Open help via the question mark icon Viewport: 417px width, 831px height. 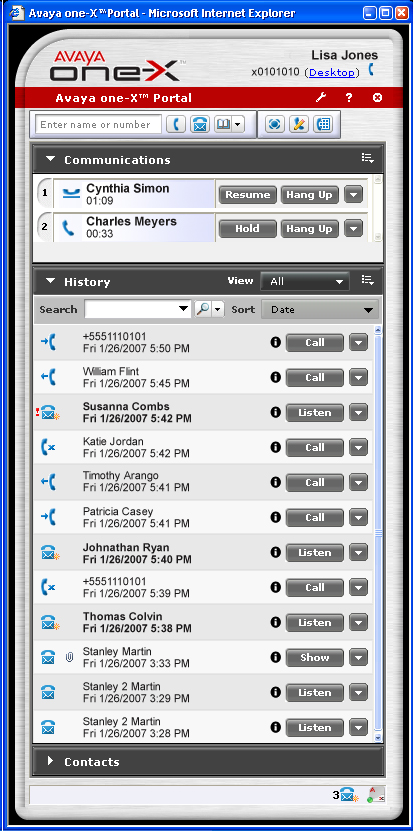[349, 98]
